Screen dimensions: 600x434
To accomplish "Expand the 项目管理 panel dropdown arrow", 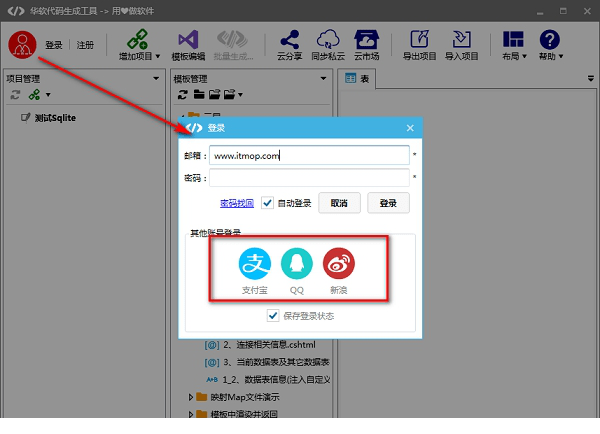I will click(156, 78).
